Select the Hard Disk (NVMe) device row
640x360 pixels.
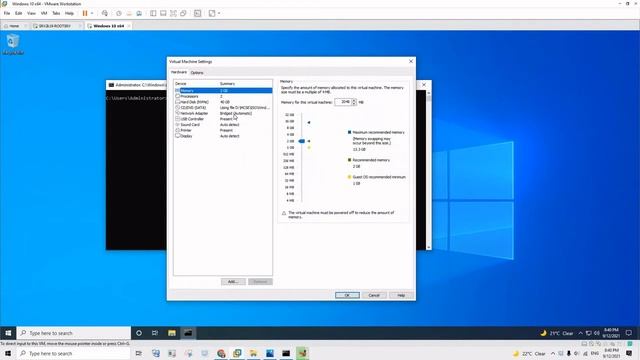pyautogui.click(x=223, y=102)
